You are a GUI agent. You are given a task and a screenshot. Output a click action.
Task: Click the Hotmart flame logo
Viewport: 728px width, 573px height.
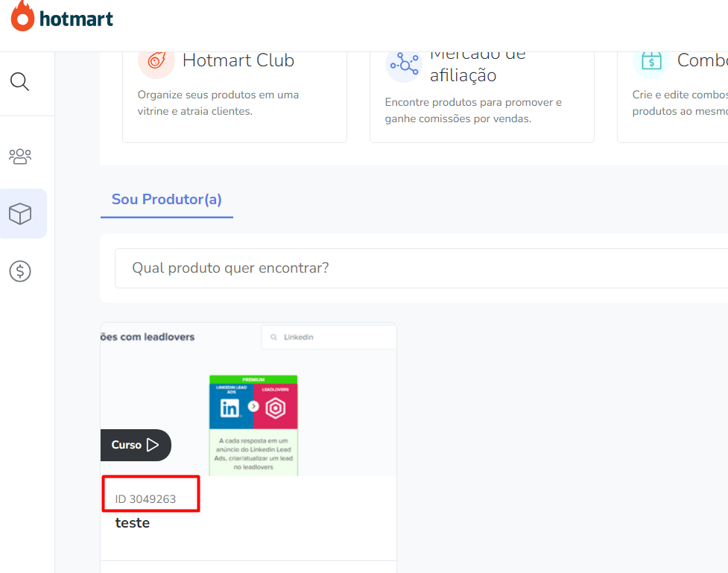point(22,16)
